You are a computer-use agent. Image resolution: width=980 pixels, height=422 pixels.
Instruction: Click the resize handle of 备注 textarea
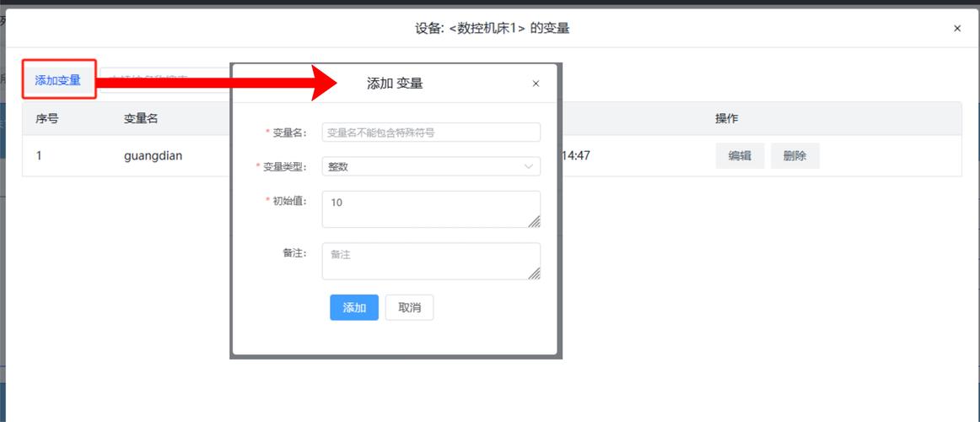[535, 273]
